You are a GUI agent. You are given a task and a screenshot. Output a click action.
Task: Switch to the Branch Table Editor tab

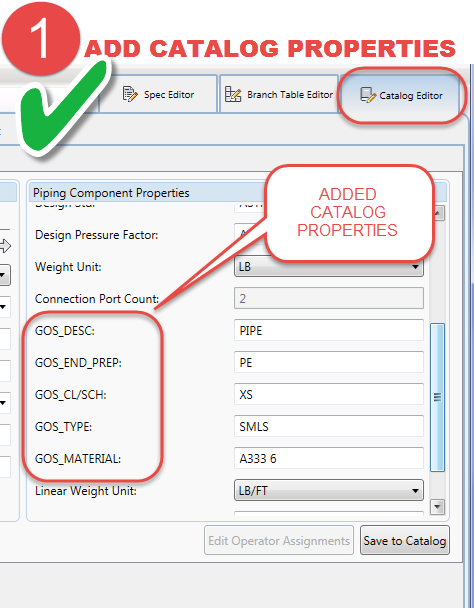279,94
